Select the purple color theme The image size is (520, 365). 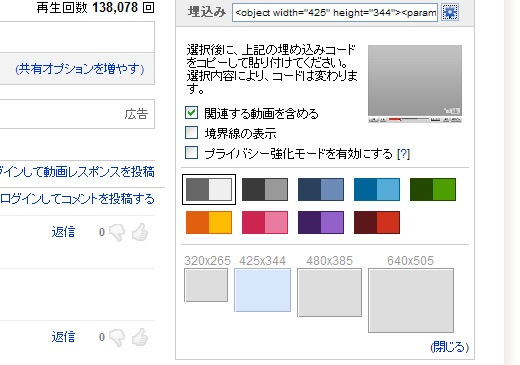(x=321, y=222)
